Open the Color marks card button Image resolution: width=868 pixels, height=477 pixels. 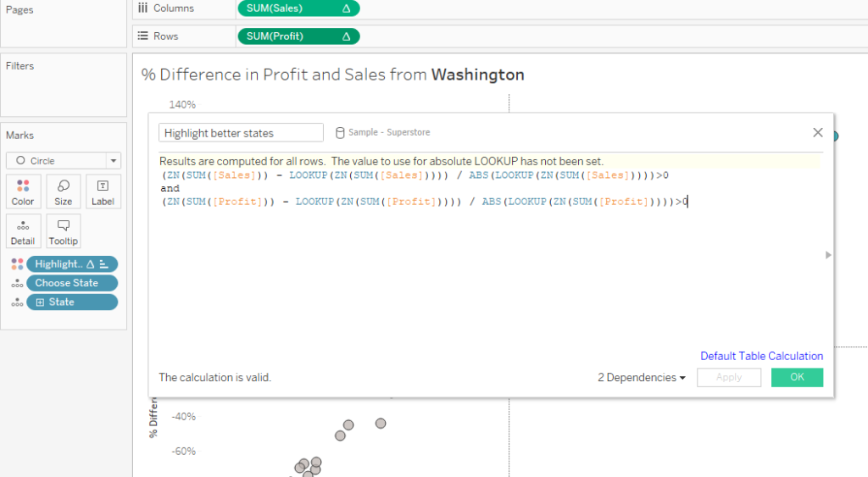(x=23, y=191)
